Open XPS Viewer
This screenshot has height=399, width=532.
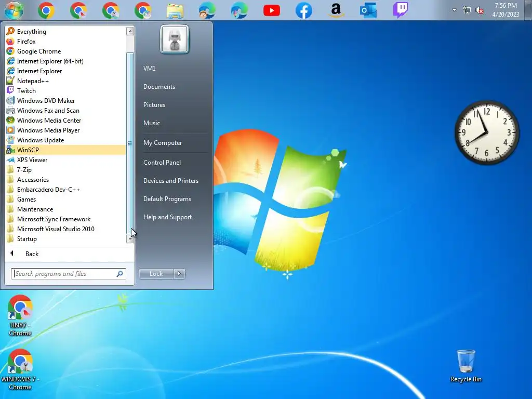(x=66, y=160)
